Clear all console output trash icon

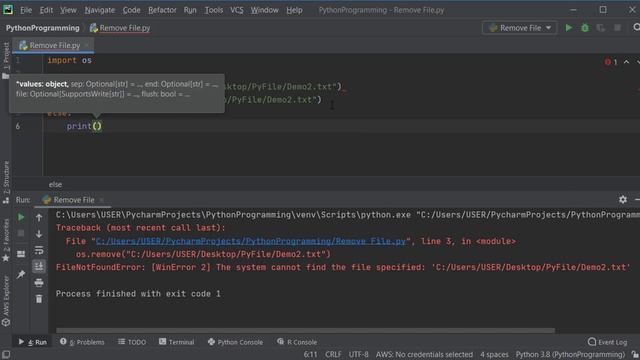click(39, 299)
